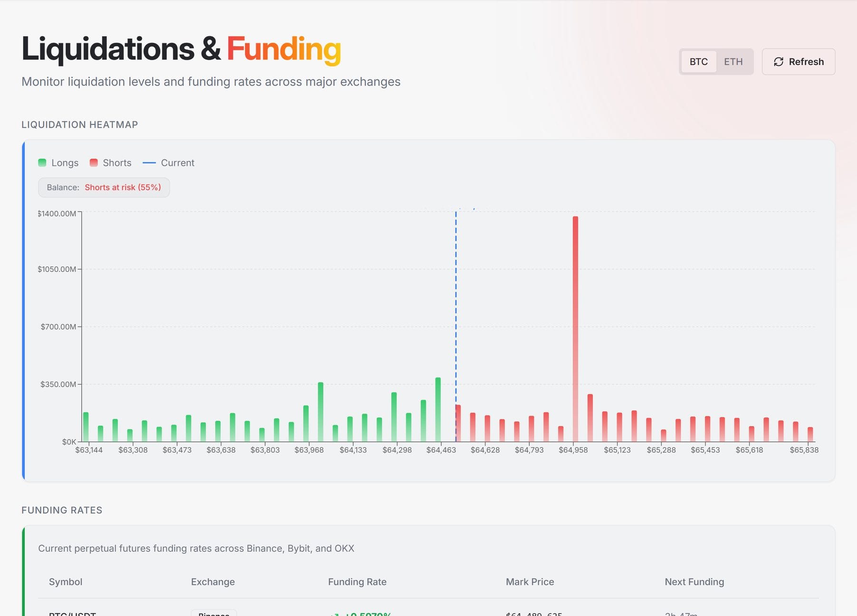Click the 'Liquidations & Funding' page title
Viewport: 857px width, 616px height.
[x=181, y=49]
